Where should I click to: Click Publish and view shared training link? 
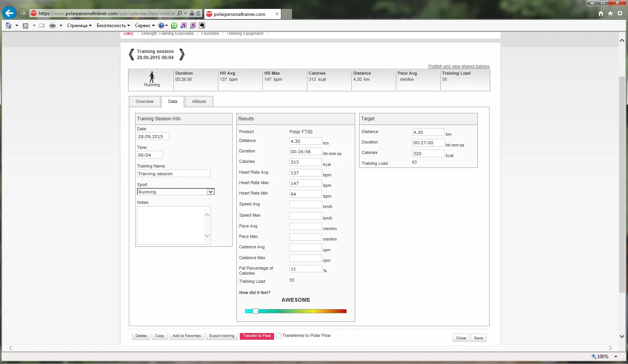(459, 66)
